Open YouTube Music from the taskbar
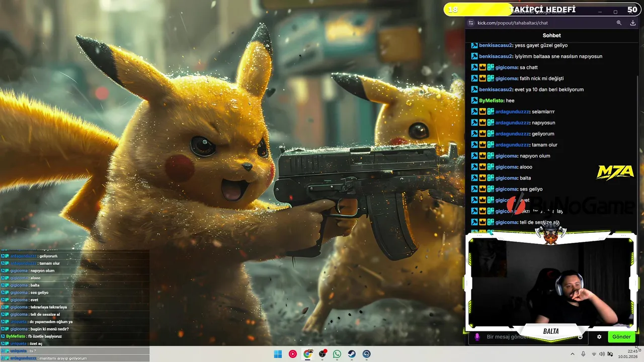This screenshot has width=644, height=362. [x=293, y=354]
